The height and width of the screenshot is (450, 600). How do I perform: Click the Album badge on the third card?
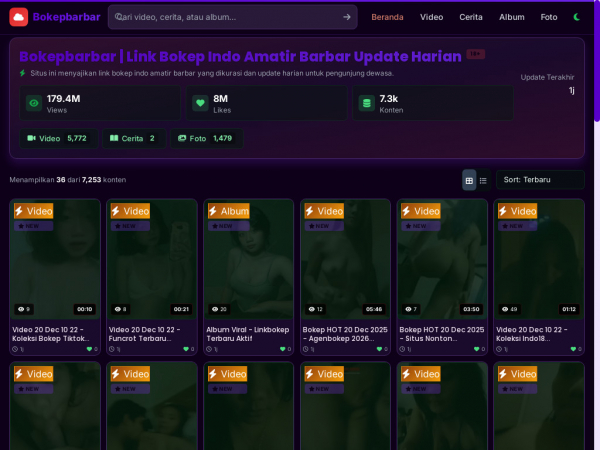pos(228,211)
